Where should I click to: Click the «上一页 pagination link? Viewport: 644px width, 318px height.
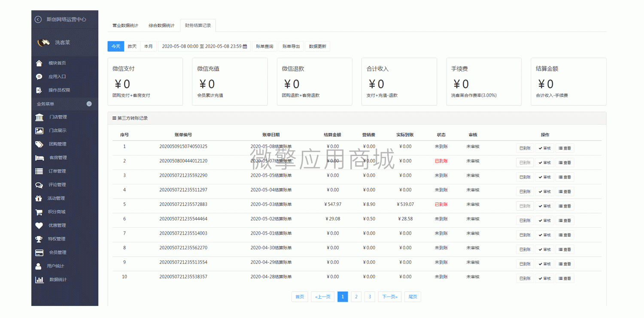coord(323,297)
